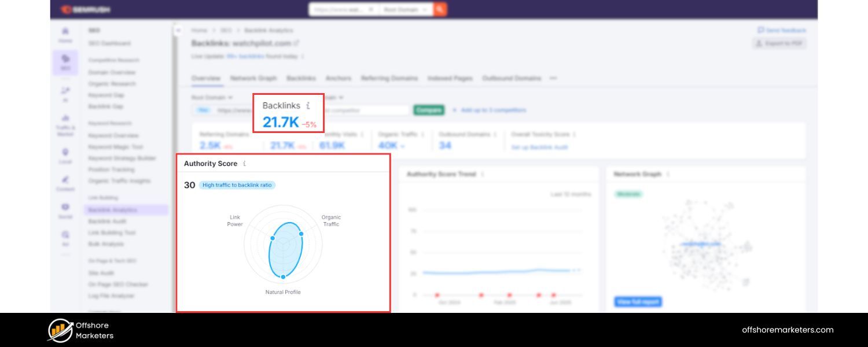This screenshot has width=868, height=347.
Task: Open the Backlinks info tooltip icon
Action: click(308, 106)
